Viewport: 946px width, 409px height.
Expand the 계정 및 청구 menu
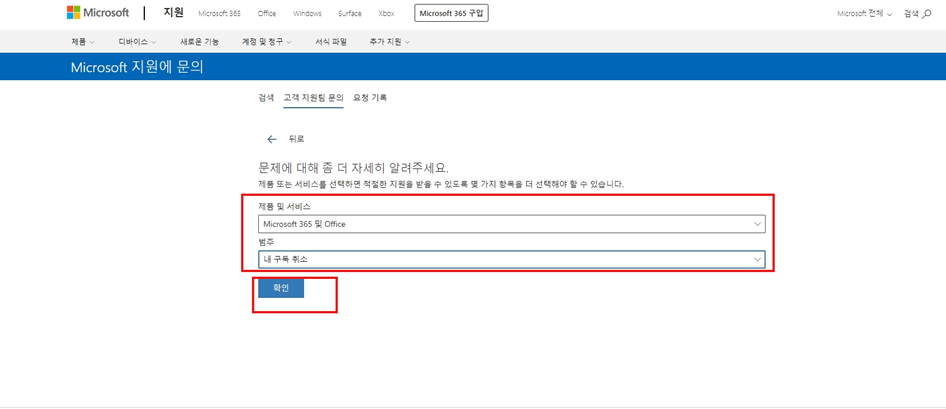pyautogui.click(x=267, y=42)
